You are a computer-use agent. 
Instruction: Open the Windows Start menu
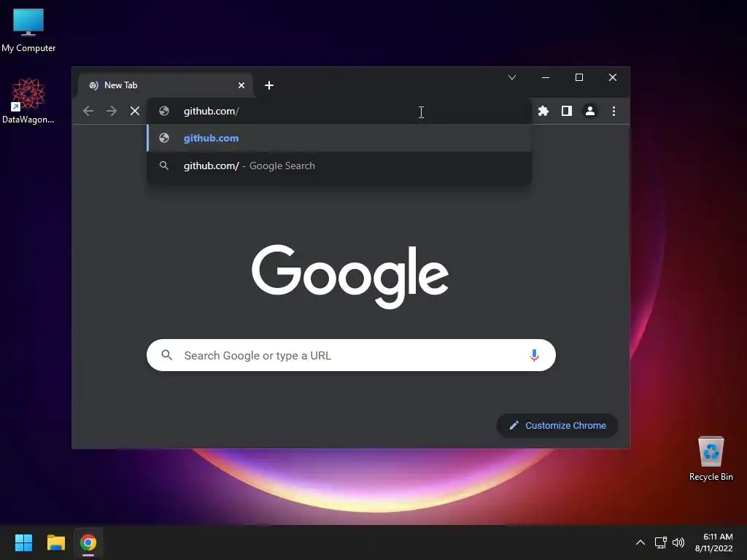pos(23,542)
